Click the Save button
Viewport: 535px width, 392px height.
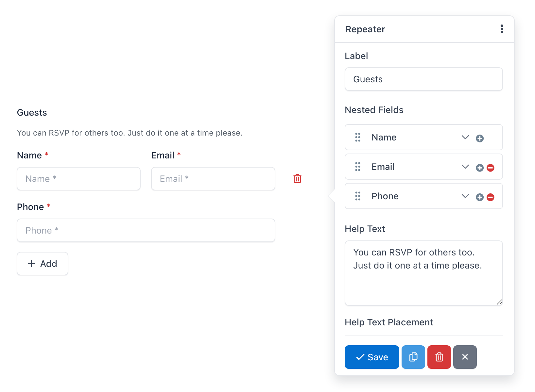point(372,357)
